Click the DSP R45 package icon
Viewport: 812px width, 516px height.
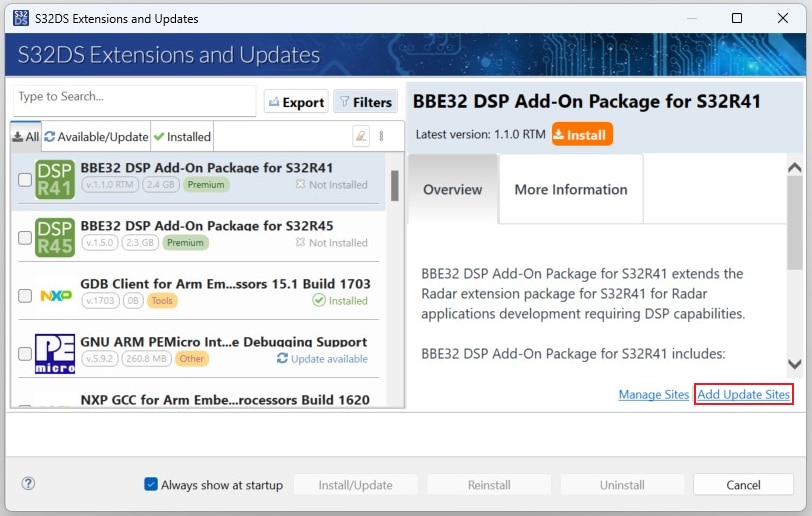pos(55,237)
